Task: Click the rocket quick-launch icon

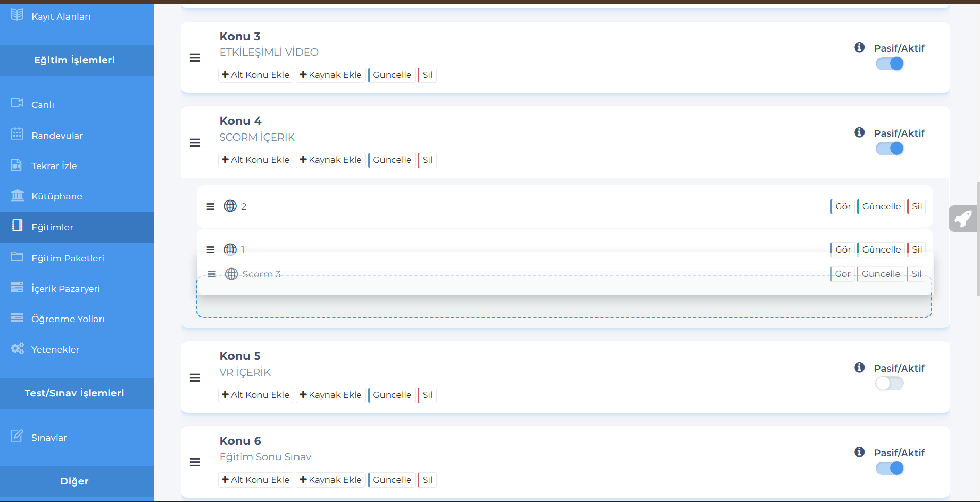Action: click(x=962, y=219)
